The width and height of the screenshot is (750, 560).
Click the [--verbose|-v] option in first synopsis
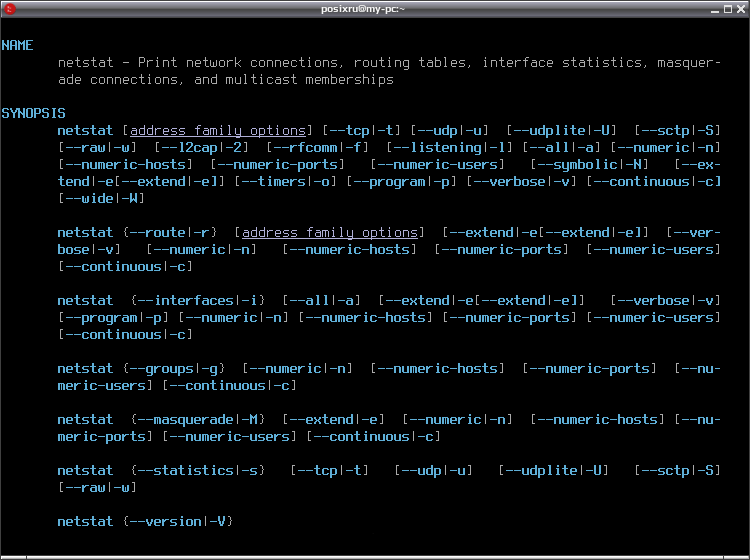point(521,182)
